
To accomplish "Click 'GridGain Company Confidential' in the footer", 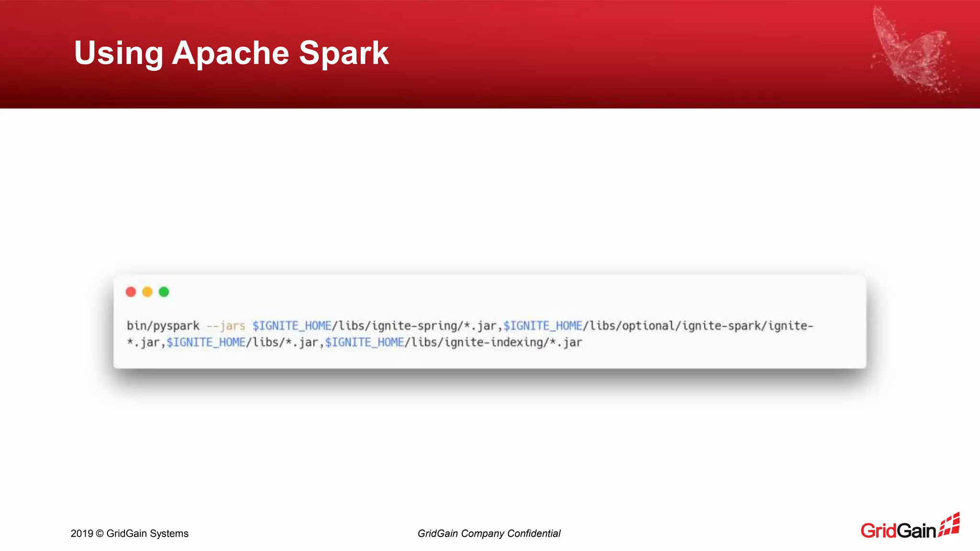I will click(x=489, y=533).
